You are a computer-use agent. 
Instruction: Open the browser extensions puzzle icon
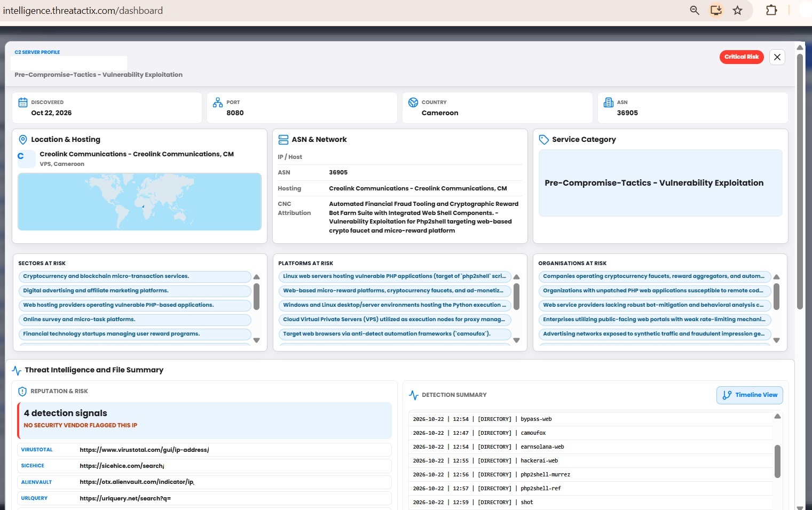pos(771,10)
